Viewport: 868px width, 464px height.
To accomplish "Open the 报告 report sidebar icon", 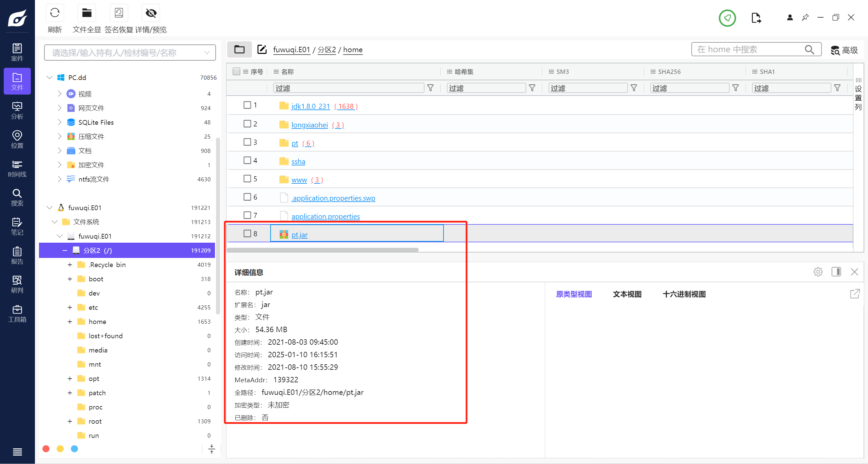I will pos(17,256).
